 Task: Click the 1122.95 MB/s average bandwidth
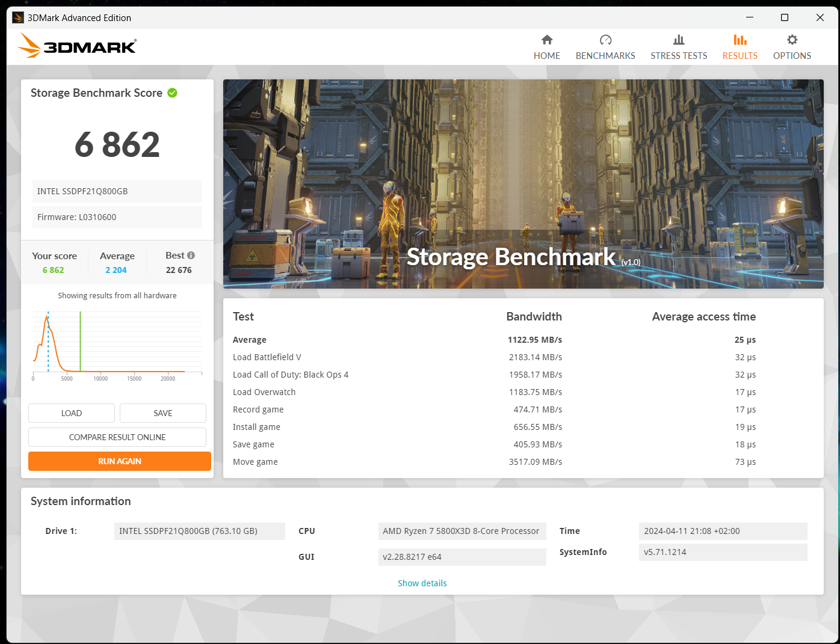click(535, 340)
